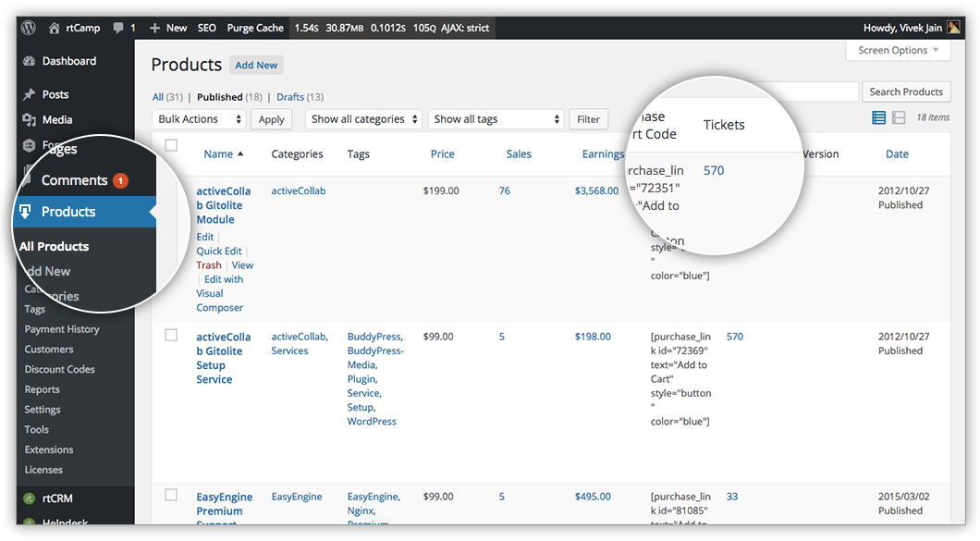980x541 pixels.
Task: Click the Search Products button
Action: (x=905, y=92)
